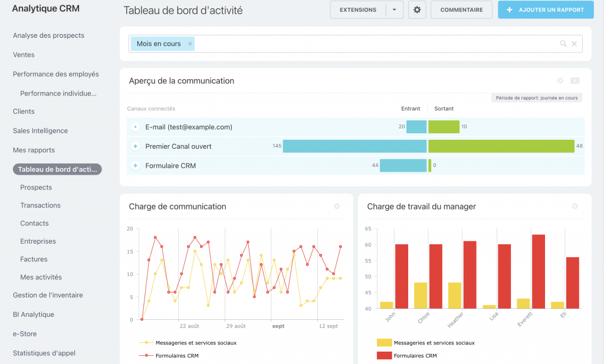Open settings of Charge de travail du manager
Viewport: 604px width, 364px height.
pyautogui.click(x=575, y=206)
